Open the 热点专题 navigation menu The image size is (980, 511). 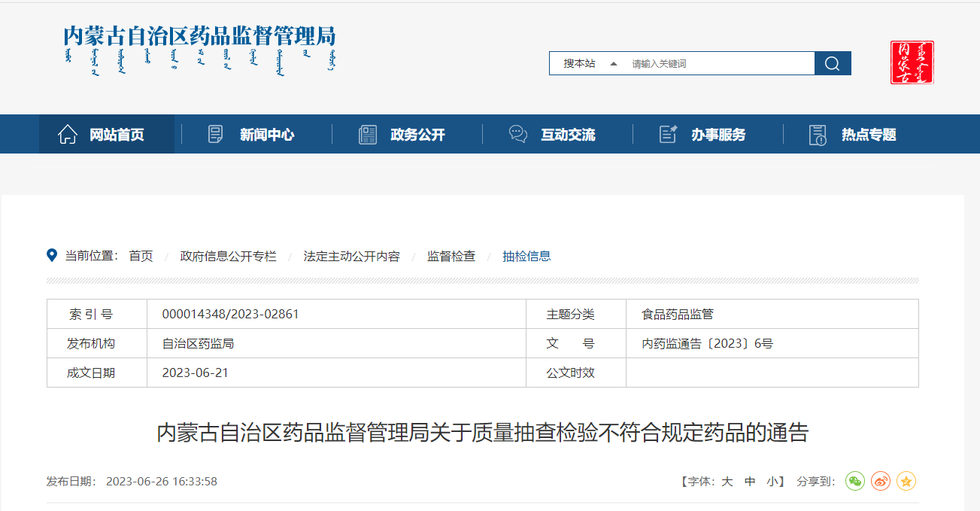(x=869, y=135)
